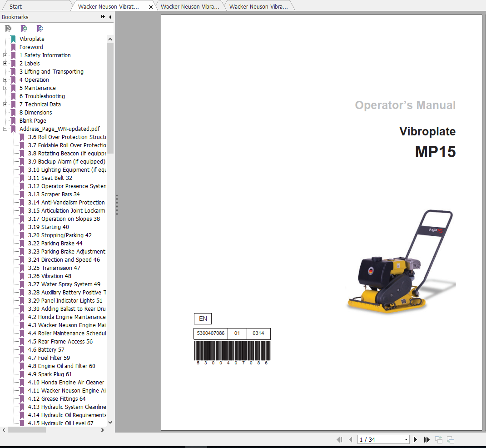Open 3.24 Direction and Speed 46 bookmark
Image resolution: width=486 pixels, height=448 pixels.
point(64,260)
